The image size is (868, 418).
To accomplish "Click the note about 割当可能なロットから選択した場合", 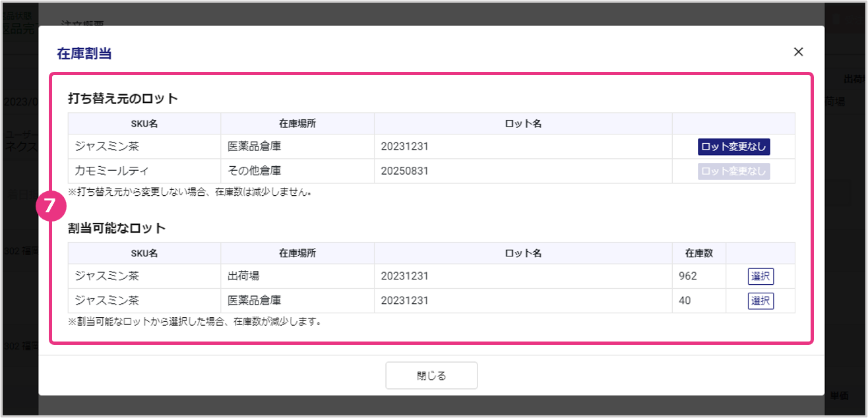I will coord(195,323).
